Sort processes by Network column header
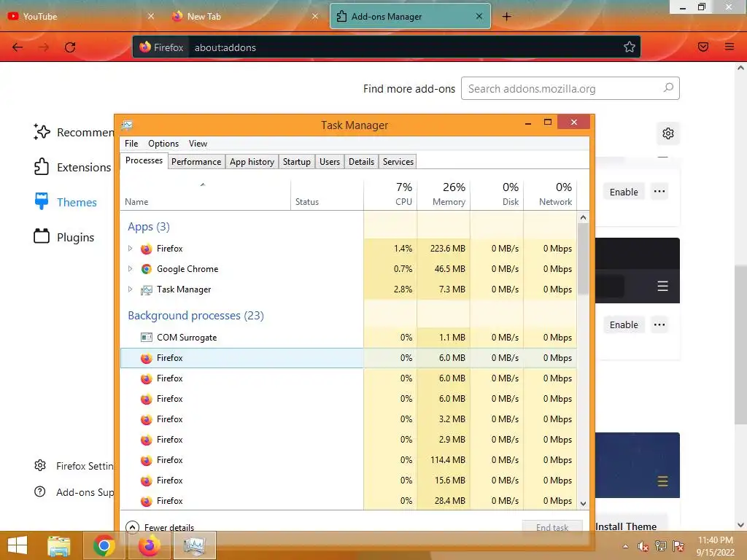This screenshot has height=560, width=747. pos(550,195)
